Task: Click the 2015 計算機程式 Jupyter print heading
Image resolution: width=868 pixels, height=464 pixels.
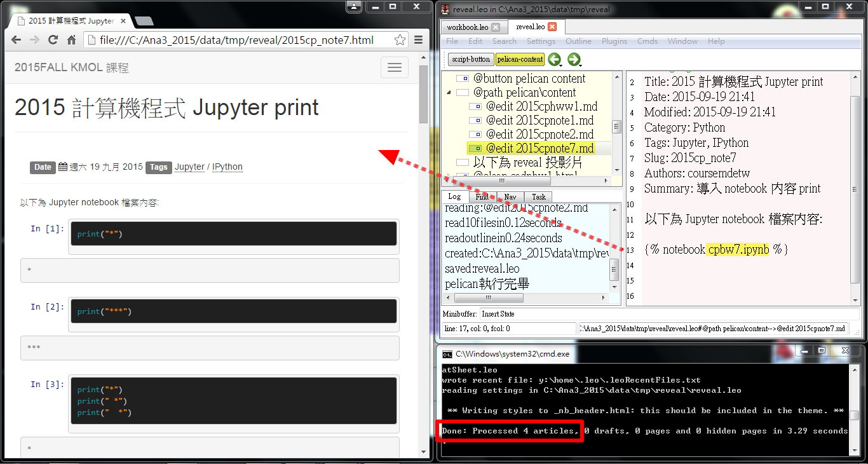Action: click(x=166, y=107)
